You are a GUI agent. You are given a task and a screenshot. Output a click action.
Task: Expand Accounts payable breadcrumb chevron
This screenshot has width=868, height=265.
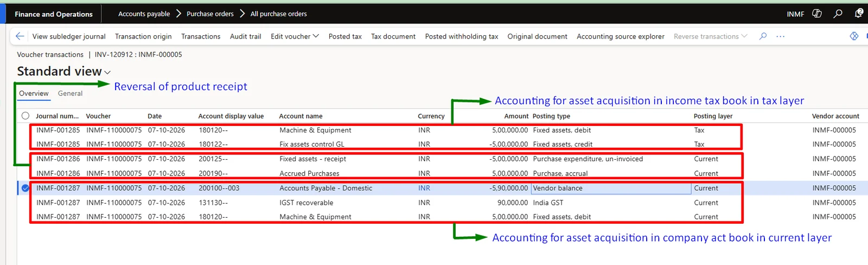(x=178, y=14)
